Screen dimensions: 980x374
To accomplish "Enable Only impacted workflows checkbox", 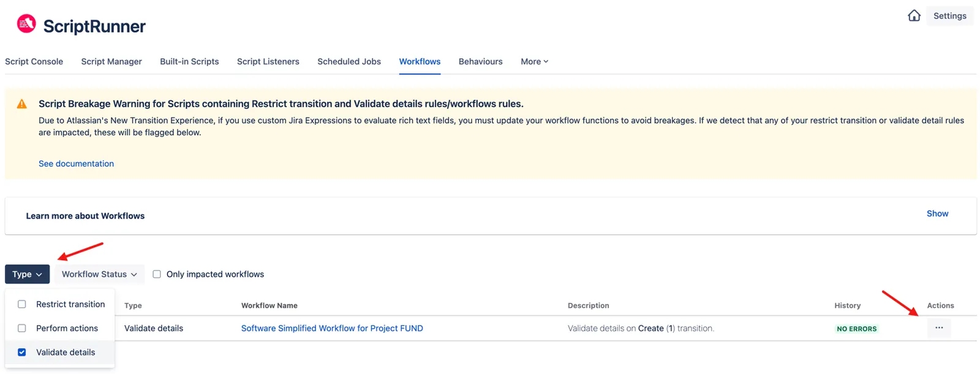I will coord(157,274).
